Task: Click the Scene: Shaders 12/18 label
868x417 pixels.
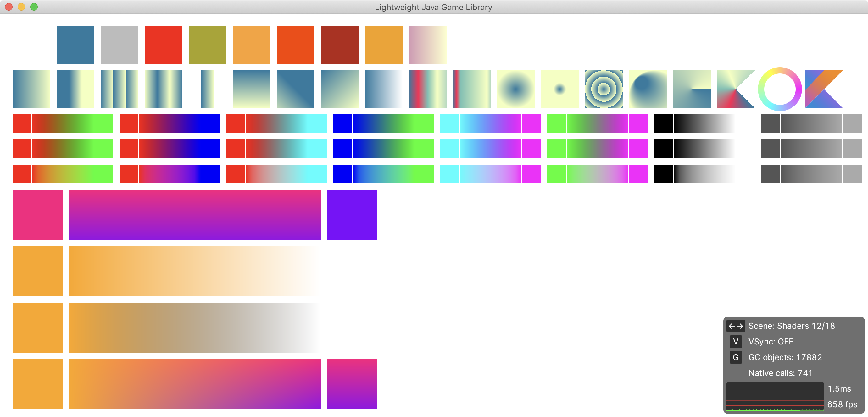Action: (x=791, y=326)
